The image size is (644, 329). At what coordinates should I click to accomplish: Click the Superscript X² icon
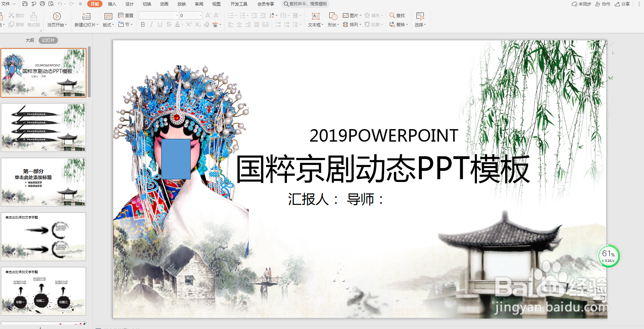tap(189, 24)
